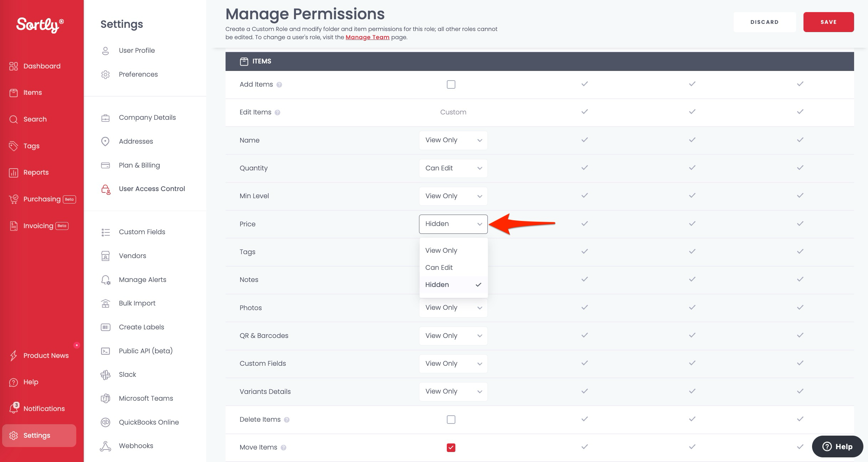
Task: Check Notifications with the badge count
Action: point(43,409)
